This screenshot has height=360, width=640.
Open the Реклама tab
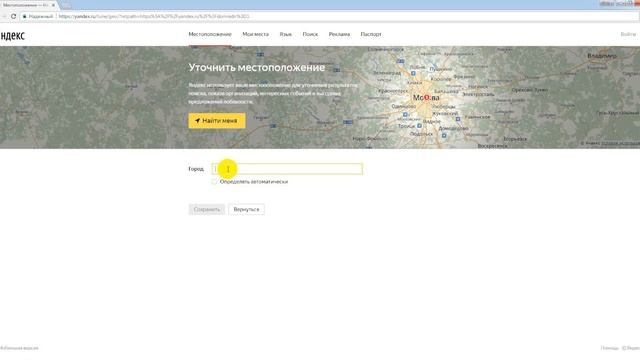(339, 34)
